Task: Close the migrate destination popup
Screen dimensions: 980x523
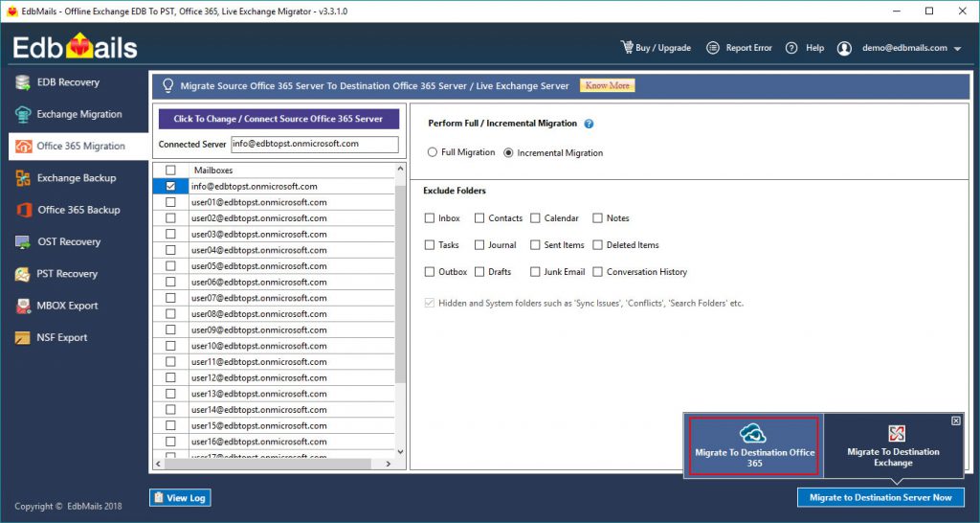Action: point(956,421)
